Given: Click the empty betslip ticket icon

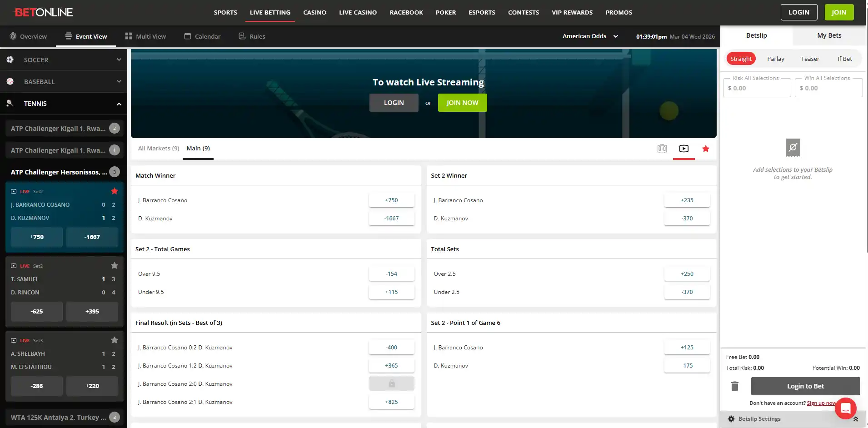Looking at the screenshot, I should coord(793,148).
